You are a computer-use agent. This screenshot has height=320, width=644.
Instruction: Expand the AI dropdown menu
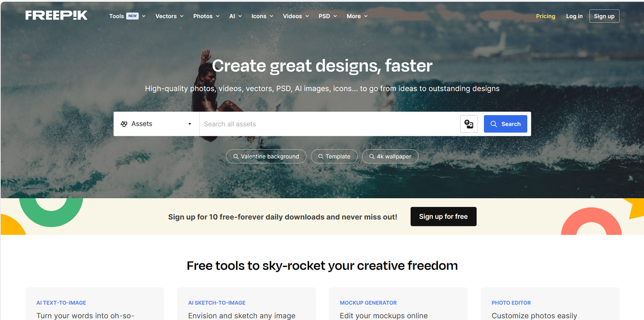(x=235, y=16)
